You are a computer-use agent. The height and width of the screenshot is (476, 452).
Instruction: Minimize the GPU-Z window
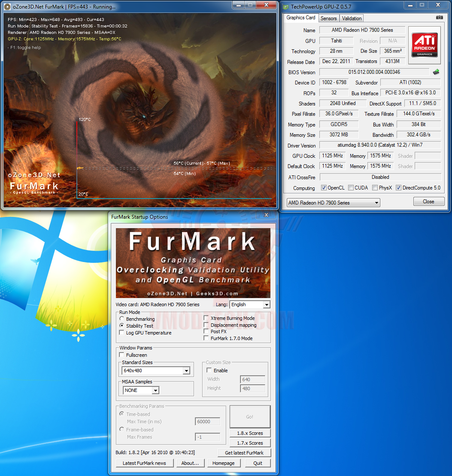coord(410,5)
